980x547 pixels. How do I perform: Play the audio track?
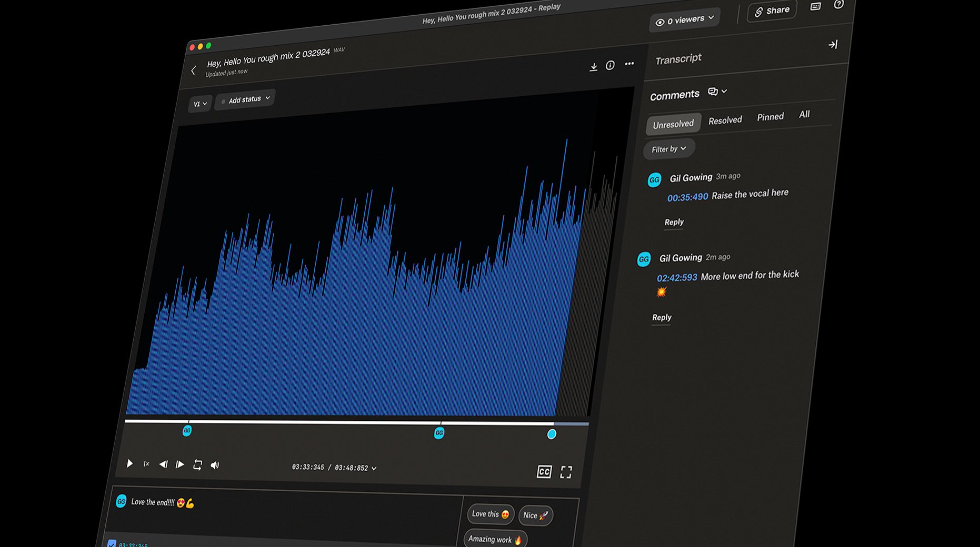pos(129,463)
